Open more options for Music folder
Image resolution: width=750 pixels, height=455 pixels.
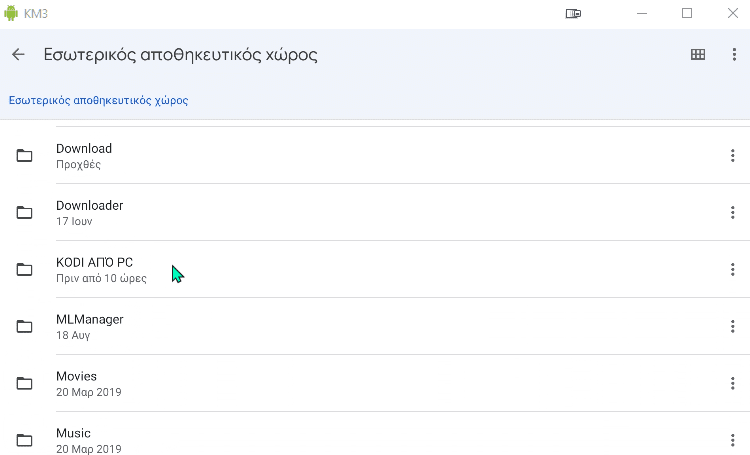tap(732, 440)
